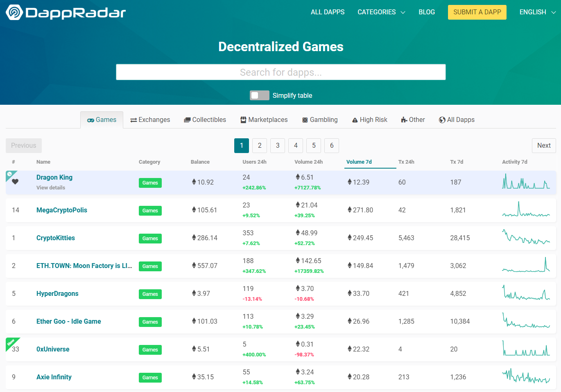Click the +17359.82% volume change for ETH.TOWN

click(x=309, y=271)
